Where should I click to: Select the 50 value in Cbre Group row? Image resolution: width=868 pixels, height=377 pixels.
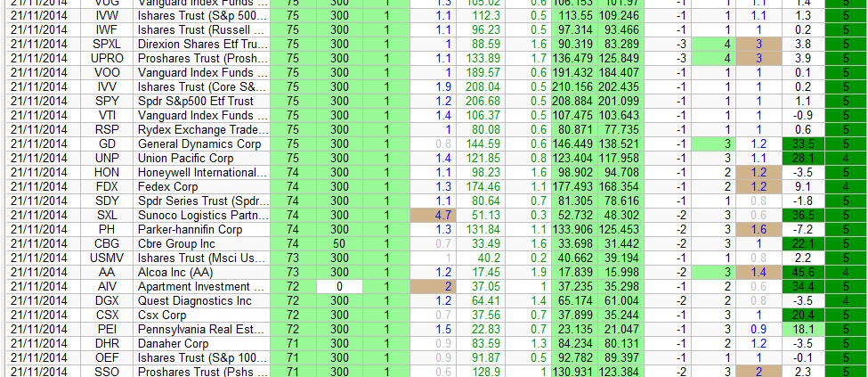(x=338, y=243)
